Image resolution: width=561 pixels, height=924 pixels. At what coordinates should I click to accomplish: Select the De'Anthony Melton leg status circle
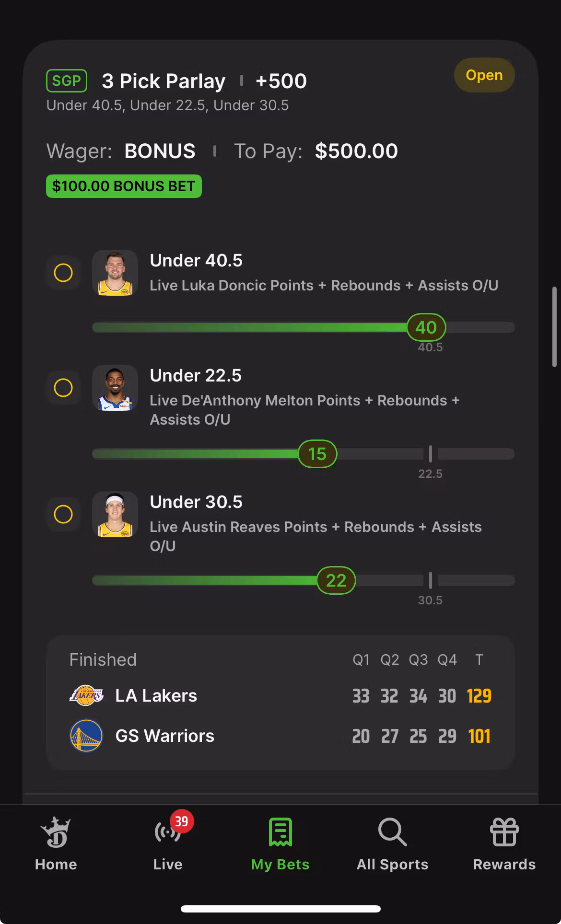pos(63,388)
